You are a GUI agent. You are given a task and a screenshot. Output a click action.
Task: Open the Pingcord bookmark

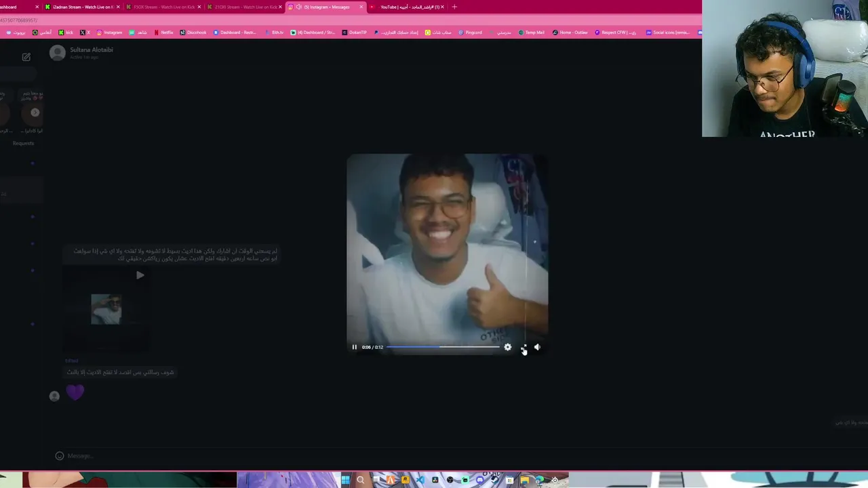(x=470, y=33)
